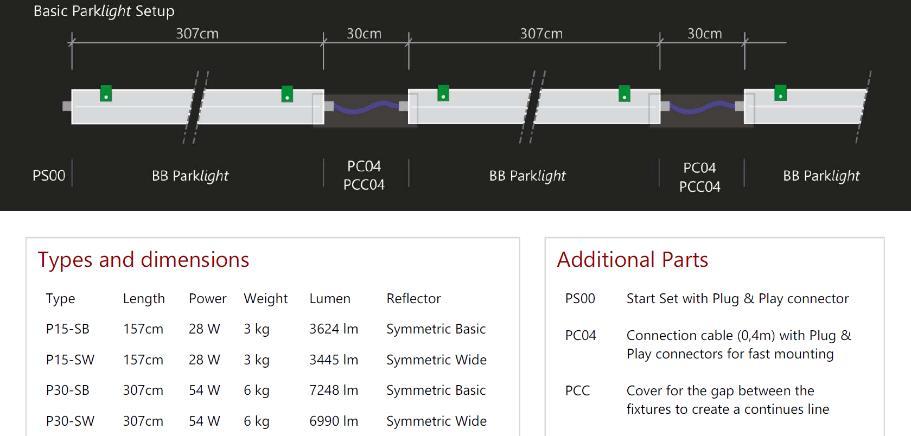Select the P15-SW type cell
911x436 pixels.
(x=70, y=360)
